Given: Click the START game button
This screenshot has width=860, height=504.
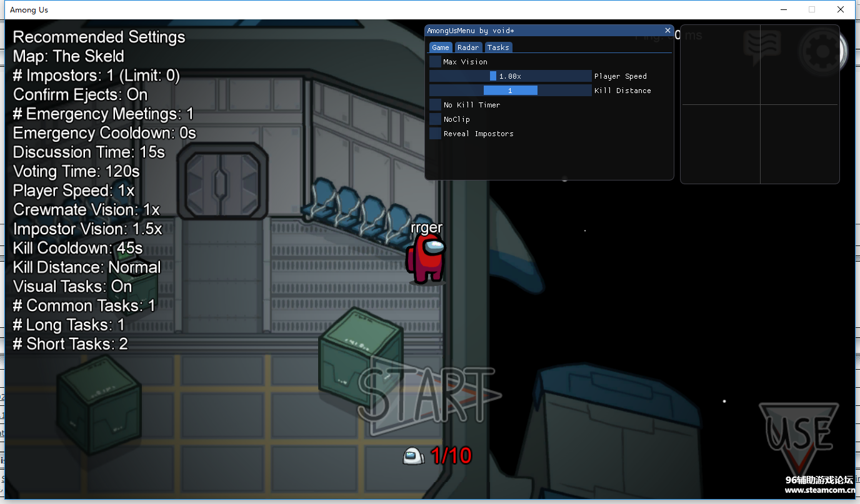Looking at the screenshot, I should click(430, 396).
